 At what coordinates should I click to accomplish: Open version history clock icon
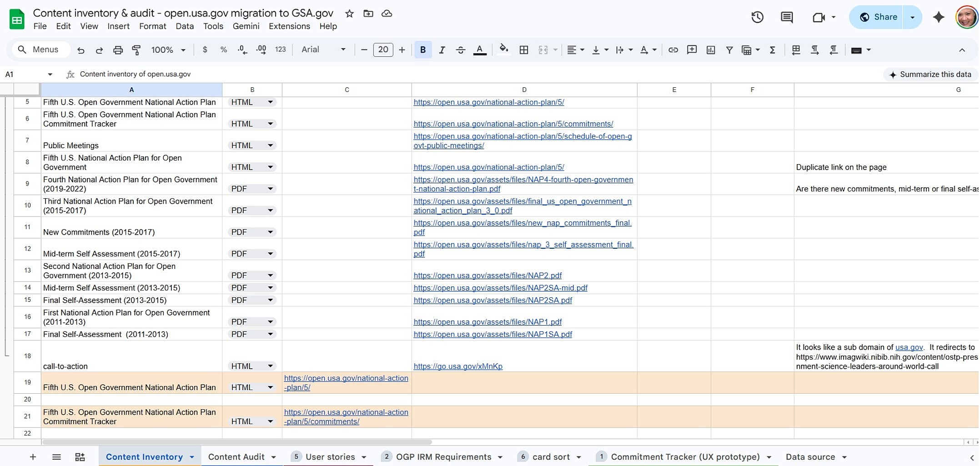(x=757, y=17)
